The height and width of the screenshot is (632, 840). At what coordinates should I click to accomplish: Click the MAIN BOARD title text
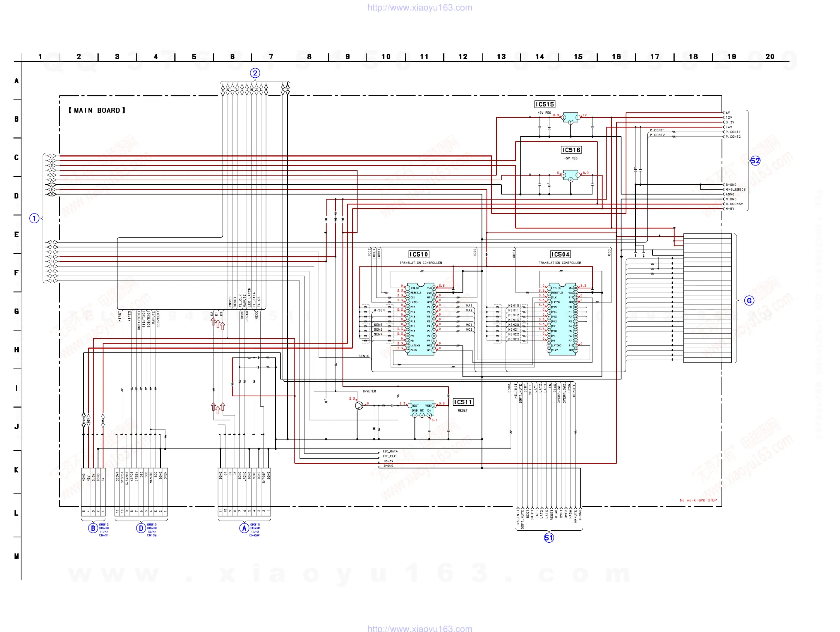97,110
